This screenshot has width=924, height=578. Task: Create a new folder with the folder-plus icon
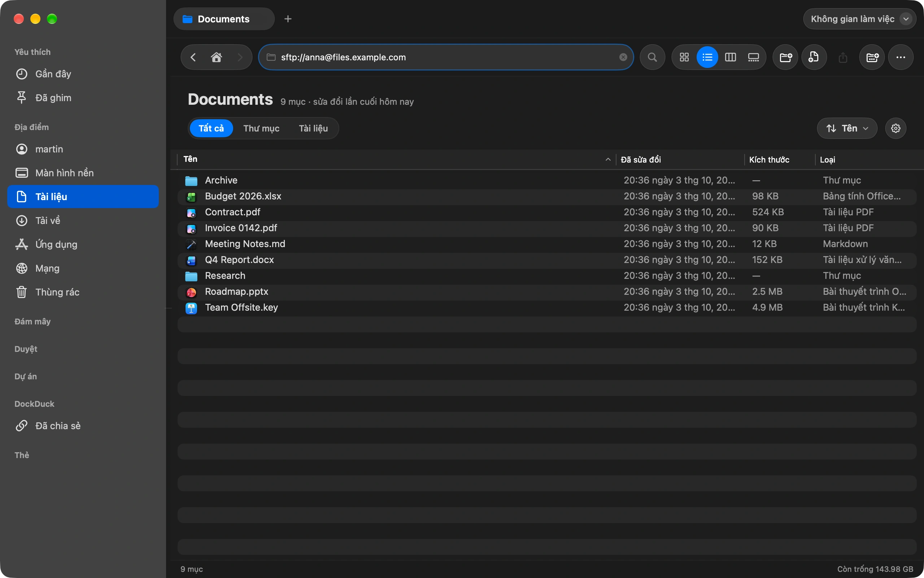[x=785, y=57]
